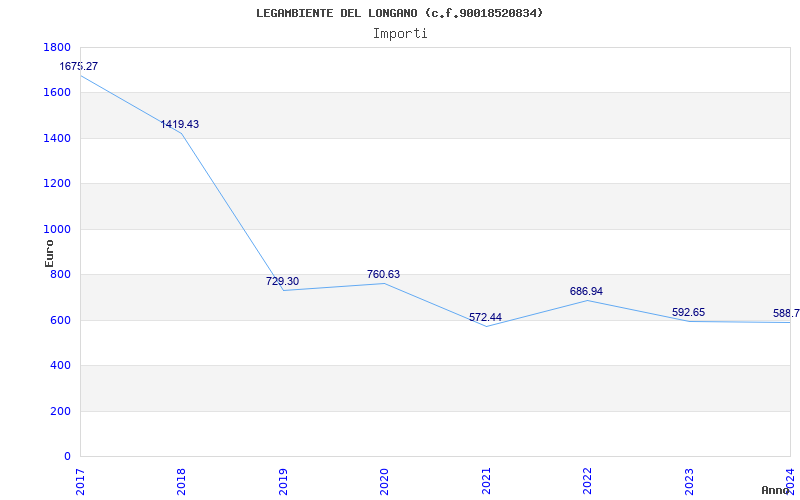Select the 2019 x-axis label
This screenshot has width=800, height=500.
point(283,482)
